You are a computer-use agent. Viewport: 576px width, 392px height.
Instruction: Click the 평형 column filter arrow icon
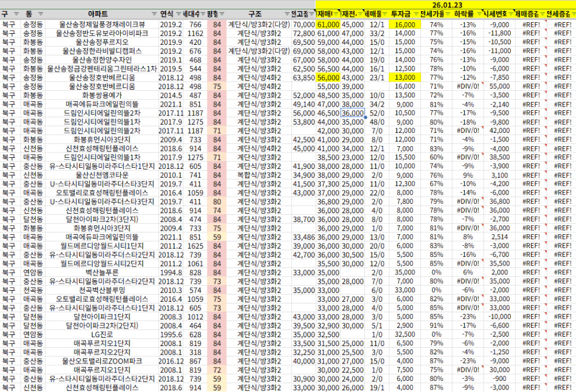coord(222,14)
